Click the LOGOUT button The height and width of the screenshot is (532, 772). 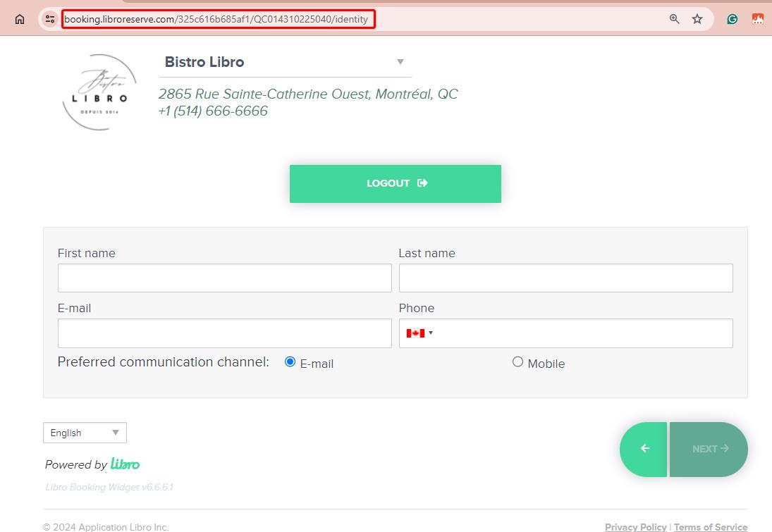click(x=395, y=183)
